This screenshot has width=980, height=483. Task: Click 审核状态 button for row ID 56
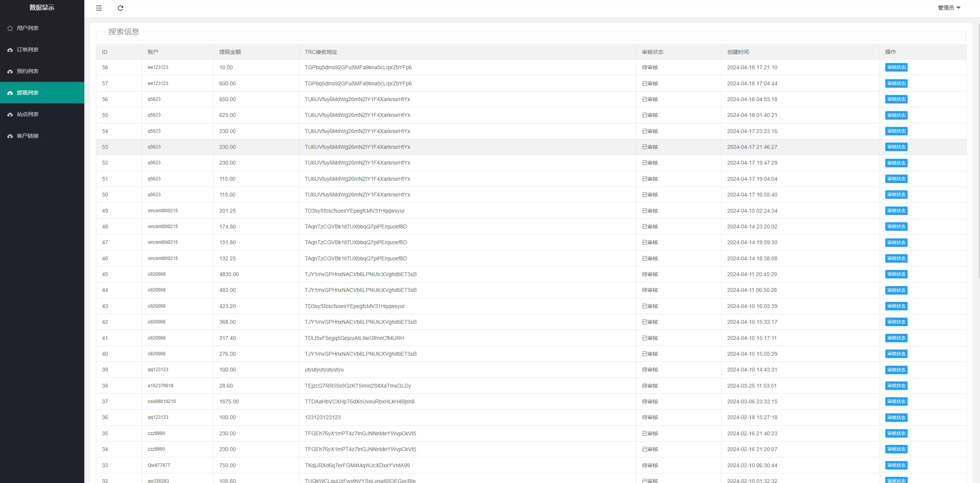(x=896, y=99)
